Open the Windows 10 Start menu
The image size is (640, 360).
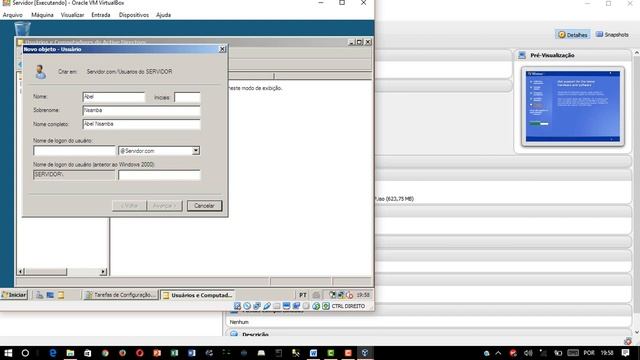[8, 353]
